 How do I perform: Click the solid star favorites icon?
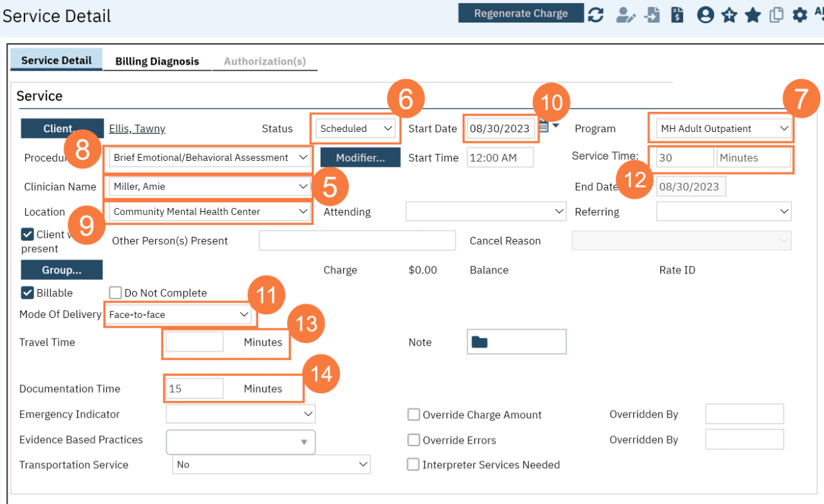753,15
